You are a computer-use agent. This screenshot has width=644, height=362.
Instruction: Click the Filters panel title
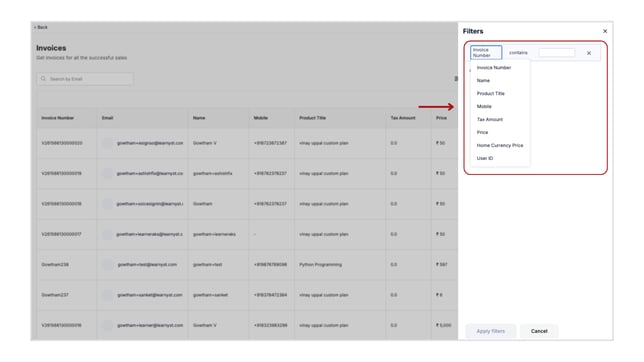click(x=473, y=31)
